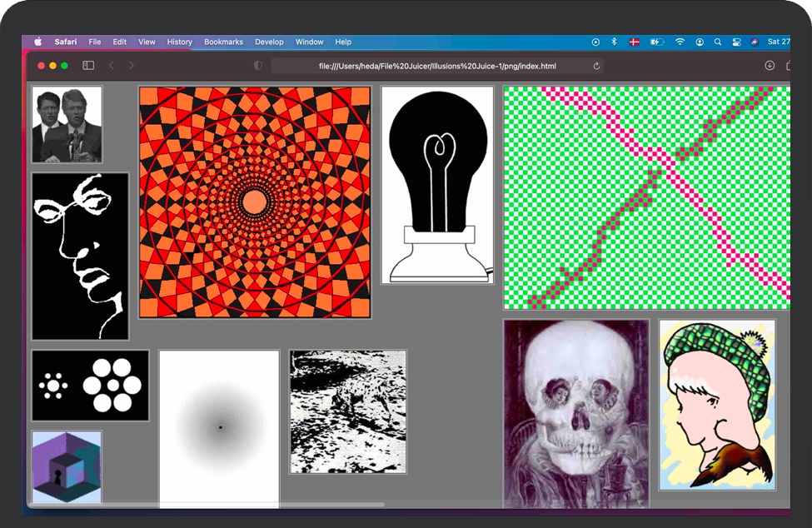Image resolution: width=812 pixels, height=528 pixels.
Task: Open the Bookmarks menu
Action: point(223,42)
